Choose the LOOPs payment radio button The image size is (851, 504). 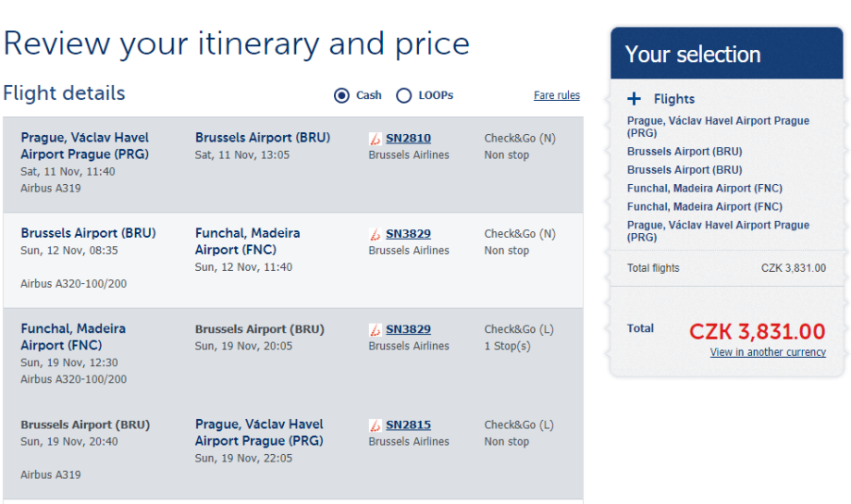pos(403,95)
